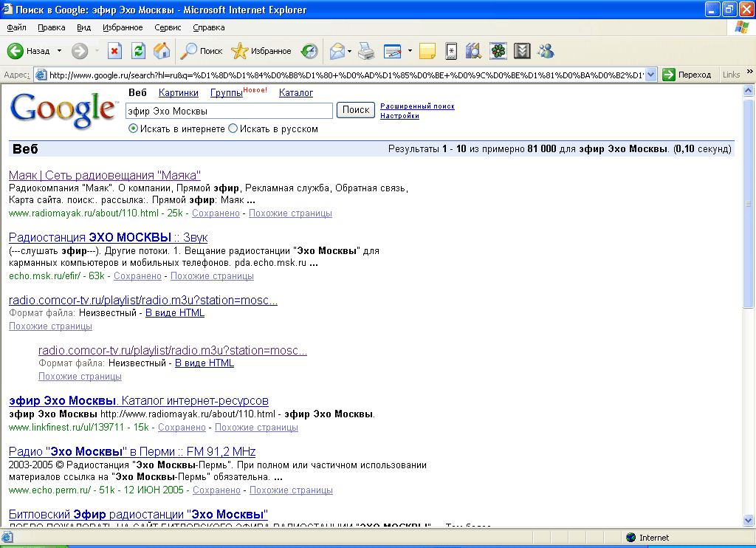Open 'Радио Эхо Москвы в Перми' result
The width and height of the screenshot is (756, 548).
(132, 451)
